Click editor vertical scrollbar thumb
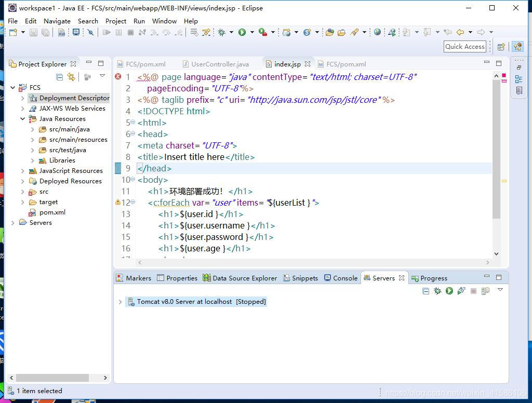Image resolution: width=532 pixels, height=403 pixels. (496, 150)
